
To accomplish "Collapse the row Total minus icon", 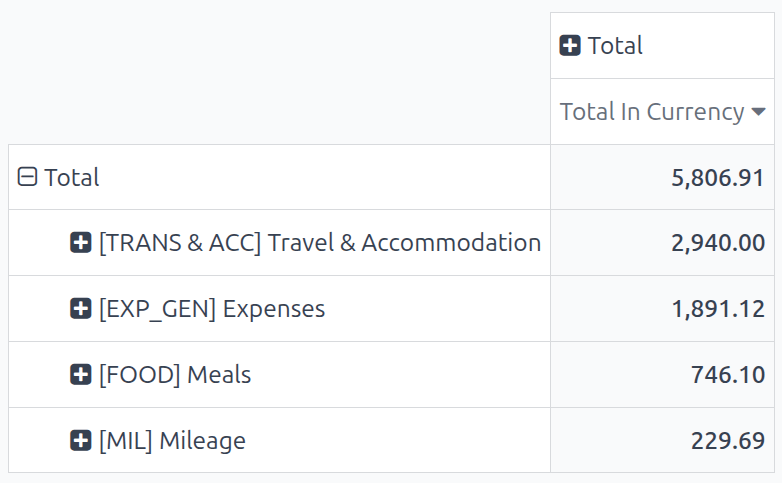I will (x=28, y=178).
